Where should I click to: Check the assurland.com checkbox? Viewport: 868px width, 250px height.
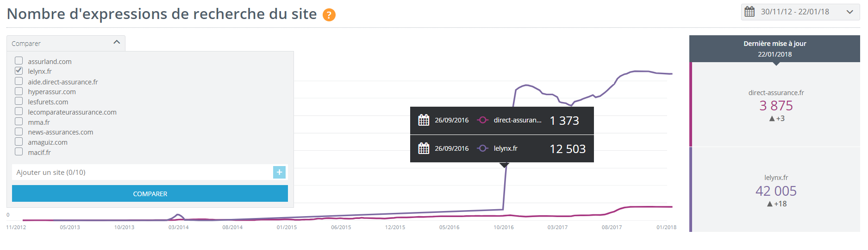[x=19, y=61]
